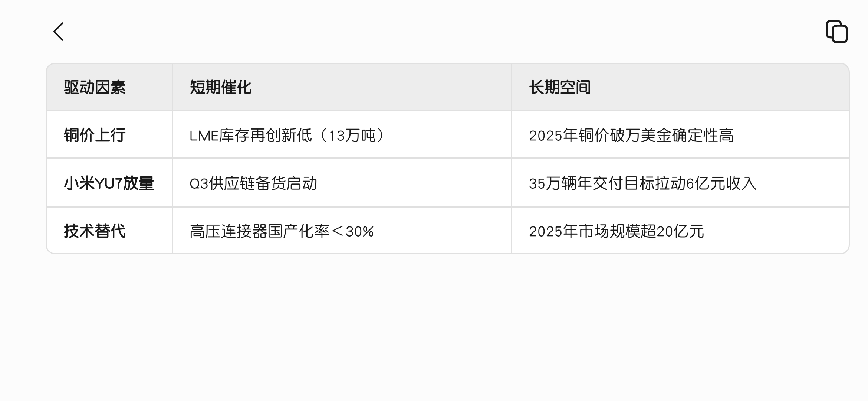Click the 35万辆年交付目标 cell

click(x=680, y=183)
